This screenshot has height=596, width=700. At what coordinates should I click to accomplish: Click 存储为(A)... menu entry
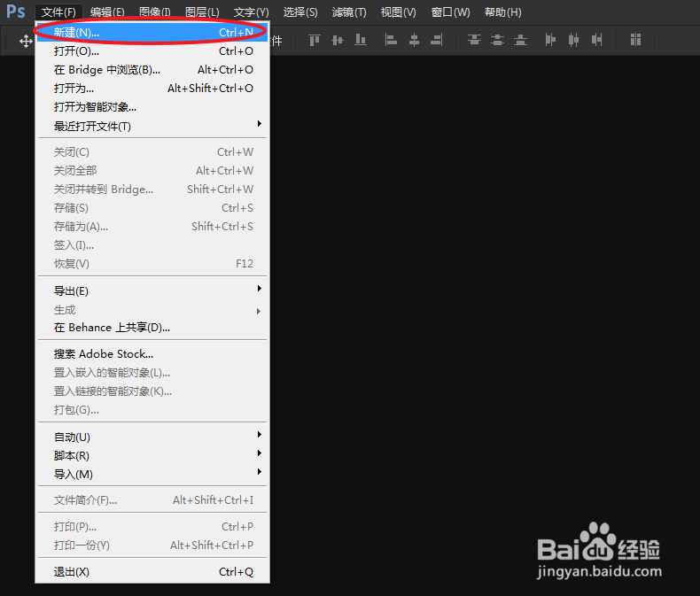click(152, 227)
